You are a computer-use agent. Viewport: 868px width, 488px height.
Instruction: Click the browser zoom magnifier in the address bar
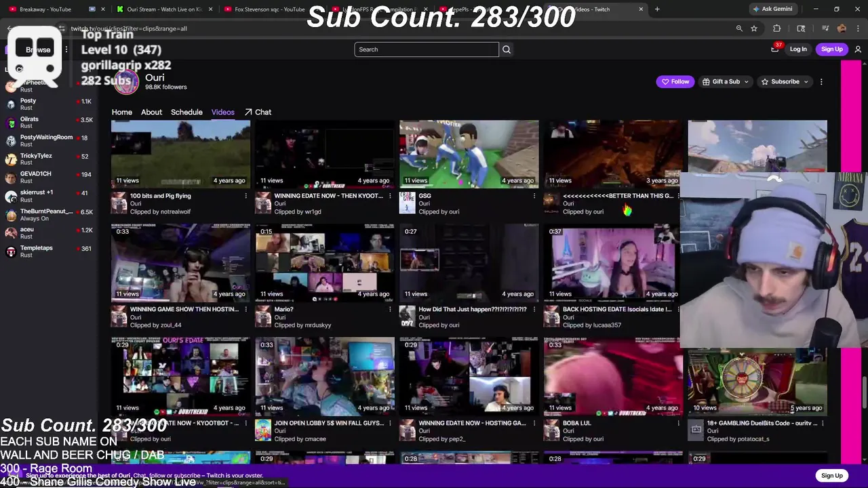(x=739, y=28)
